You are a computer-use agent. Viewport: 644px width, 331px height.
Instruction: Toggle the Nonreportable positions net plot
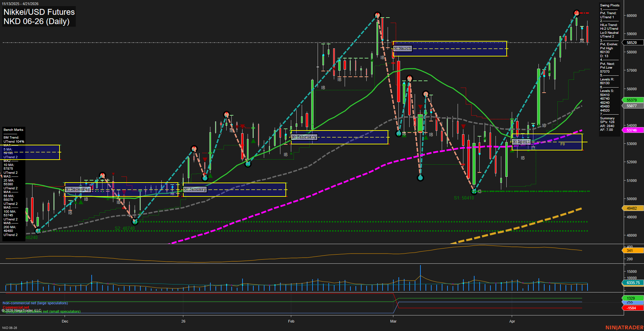pyautogui.click(x=41, y=311)
